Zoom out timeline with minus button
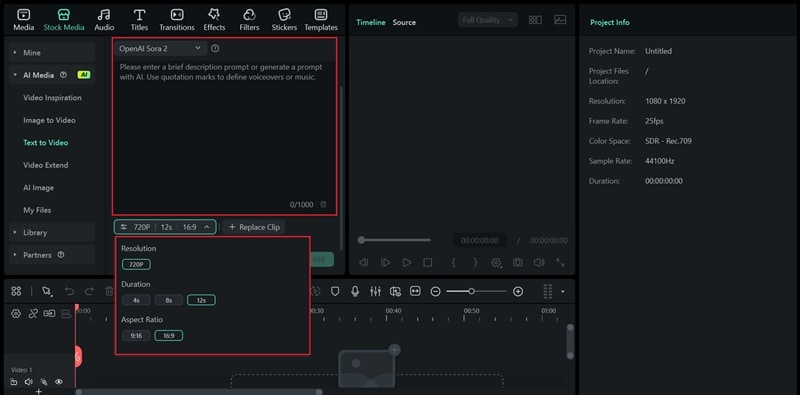Screen dimensions: 800x395 tap(435, 291)
